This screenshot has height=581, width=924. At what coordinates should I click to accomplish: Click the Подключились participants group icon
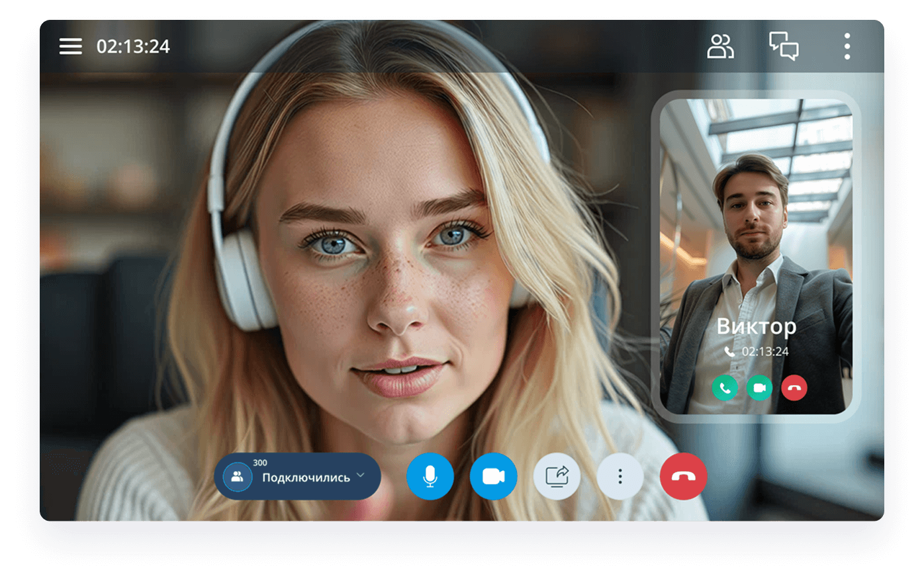click(237, 476)
